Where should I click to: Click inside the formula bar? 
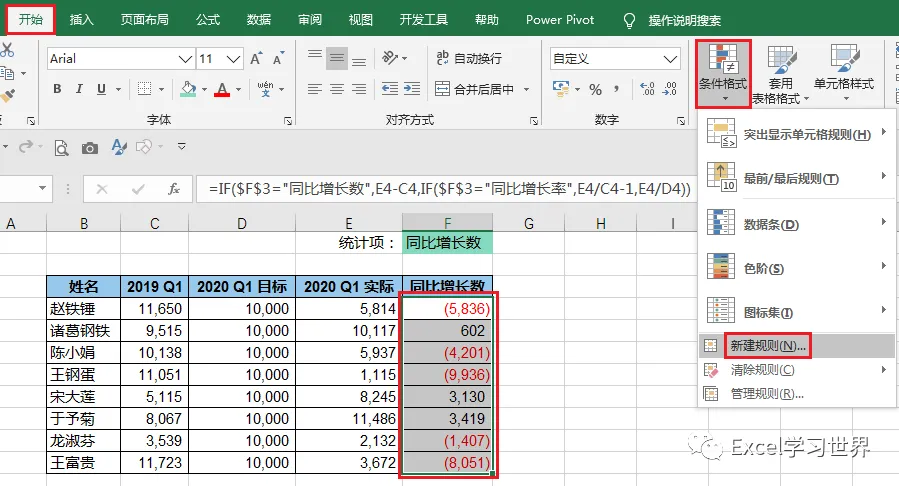coord(446,189)
